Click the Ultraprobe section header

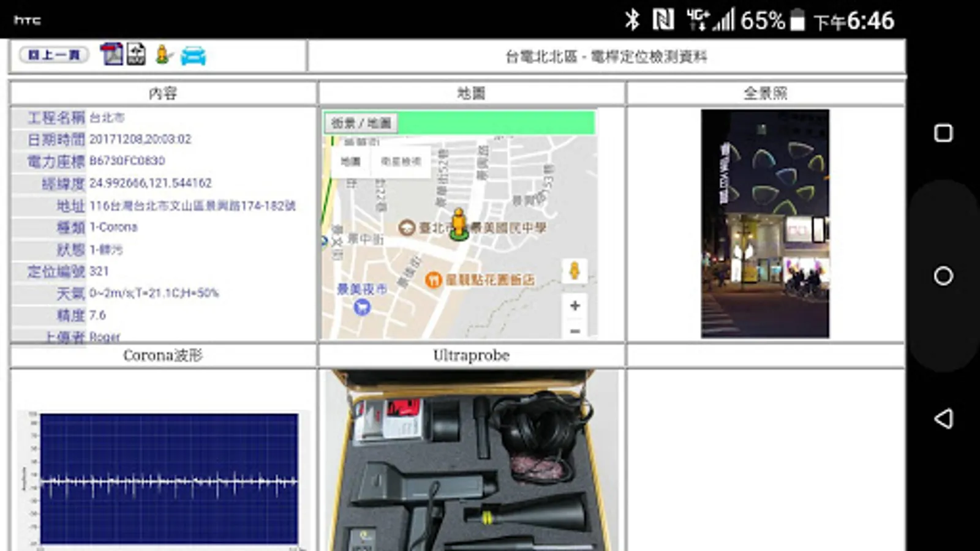click(x=471, y=355)
